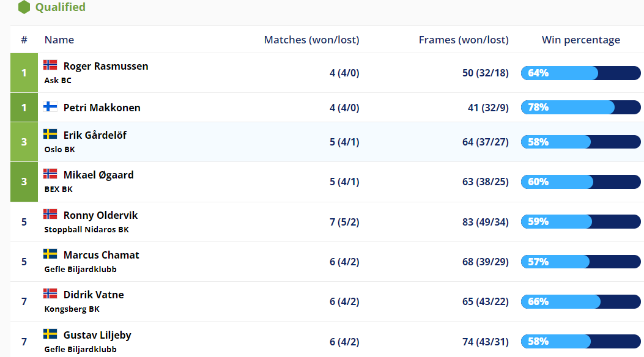The image size is (644, 357).
Task: Open Mikael Øgaard's player profile
Action: [x=98, y=175]
